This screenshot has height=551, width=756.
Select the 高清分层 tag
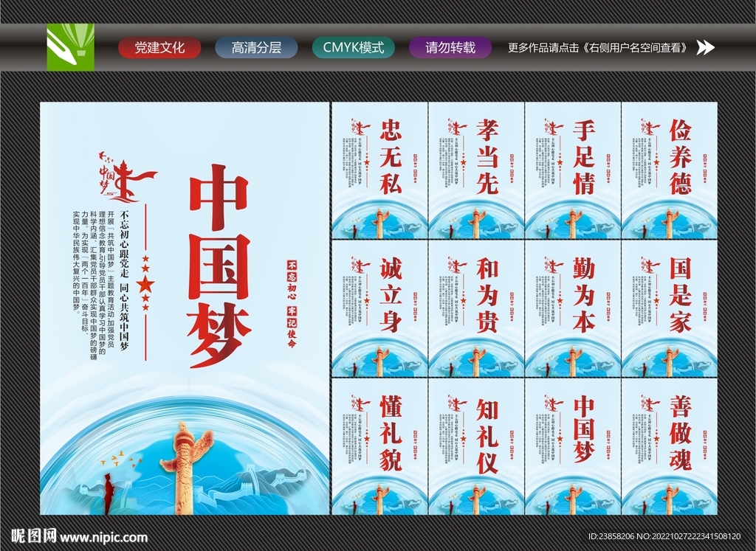[x=255, y=47]
